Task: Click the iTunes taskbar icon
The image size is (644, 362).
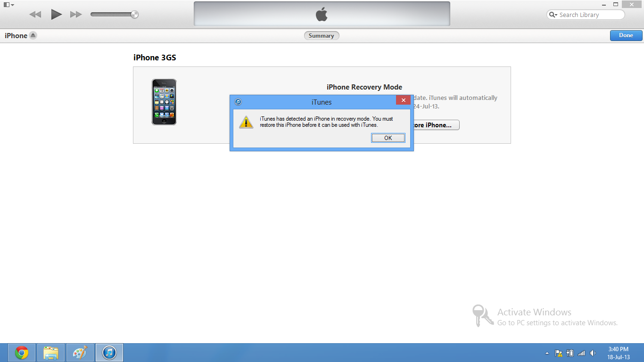Action: [109, 353]
